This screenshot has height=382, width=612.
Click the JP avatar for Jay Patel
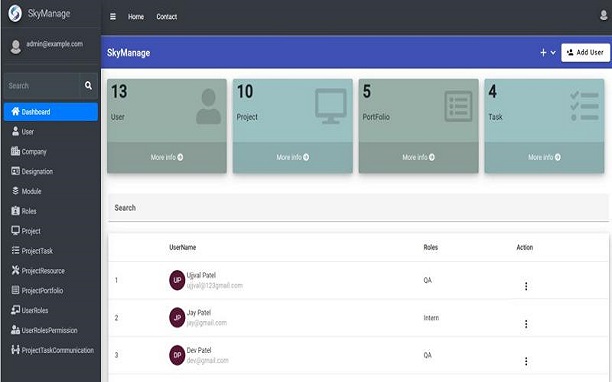(x=177, y=318)
